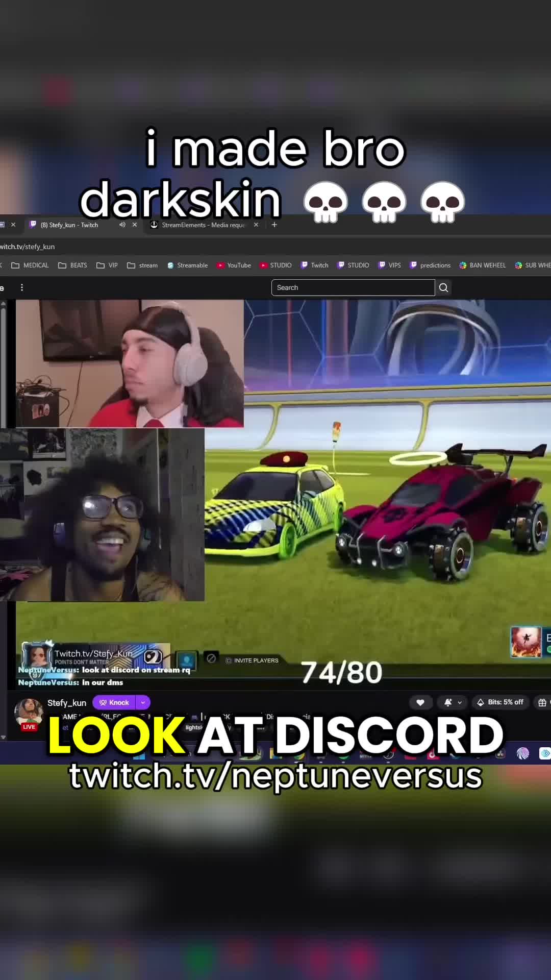This screenshot has height=980, width=551.
Task: Click the gift sub icon
Action: 542,702
